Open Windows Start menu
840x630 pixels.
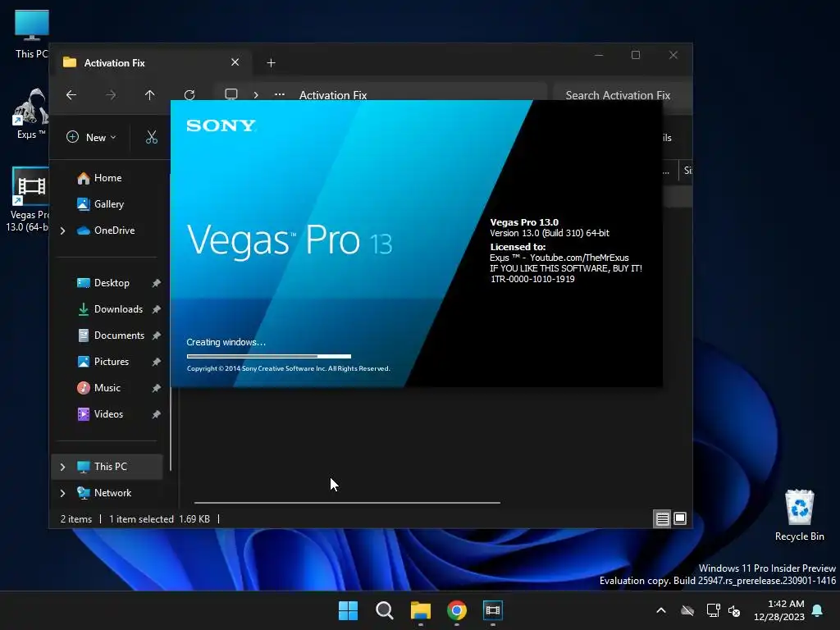[x=348, y=610]
